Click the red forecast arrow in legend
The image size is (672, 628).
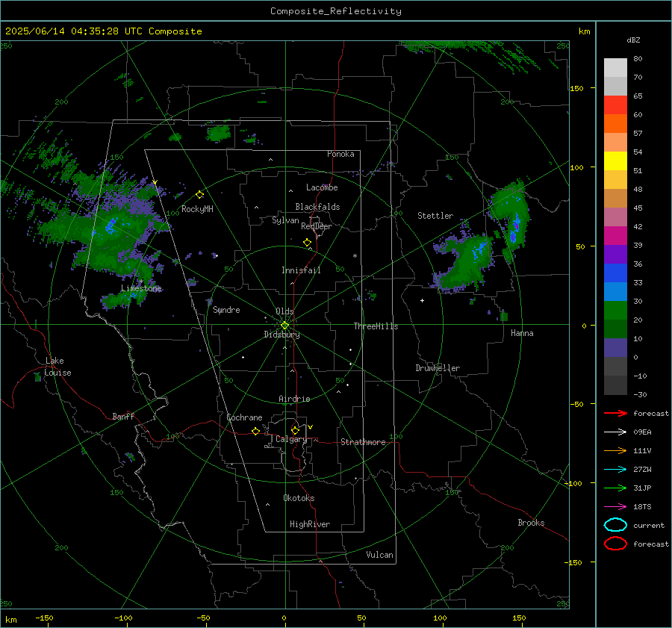click(615, 413)
